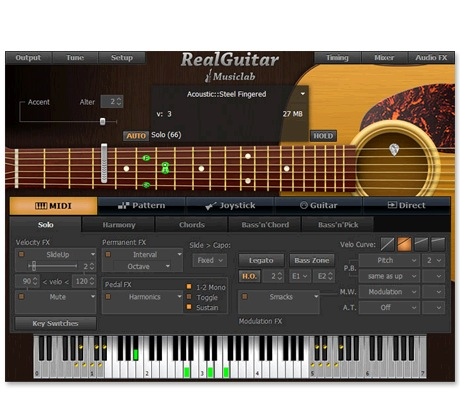The width and height of the screenshot is (460, 416).
Task: Toggle the AUTO button
Action: [136, 136]
